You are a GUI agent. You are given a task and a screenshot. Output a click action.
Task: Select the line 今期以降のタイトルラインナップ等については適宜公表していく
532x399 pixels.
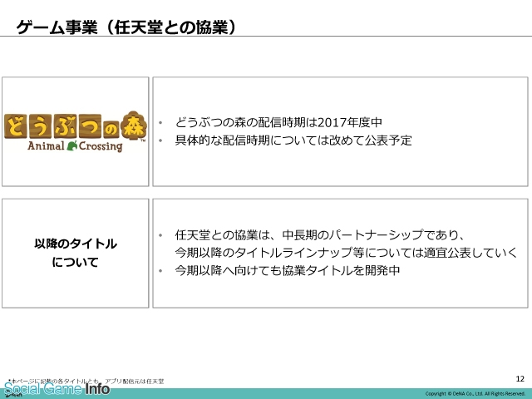click(346, 253)
